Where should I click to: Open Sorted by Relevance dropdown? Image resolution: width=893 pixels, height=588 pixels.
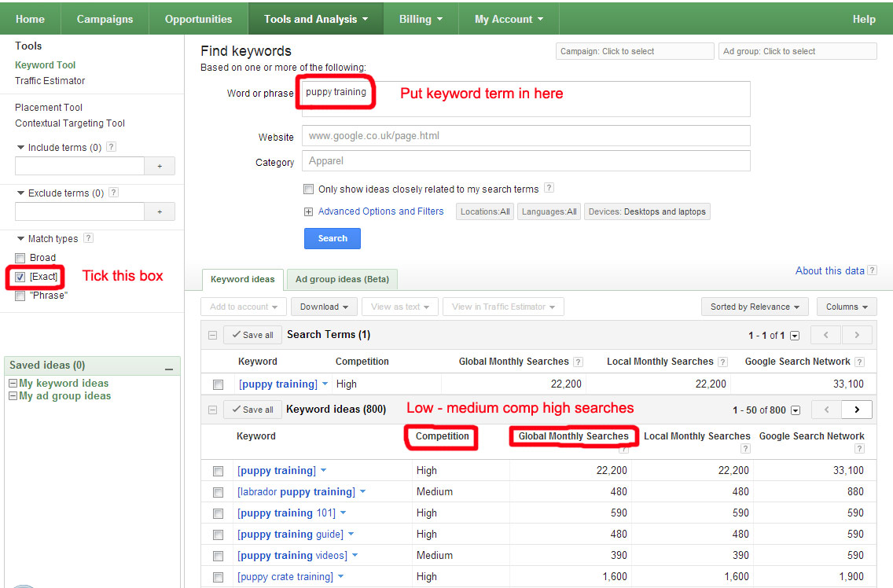pyautogui.click(x=755, y=307)
